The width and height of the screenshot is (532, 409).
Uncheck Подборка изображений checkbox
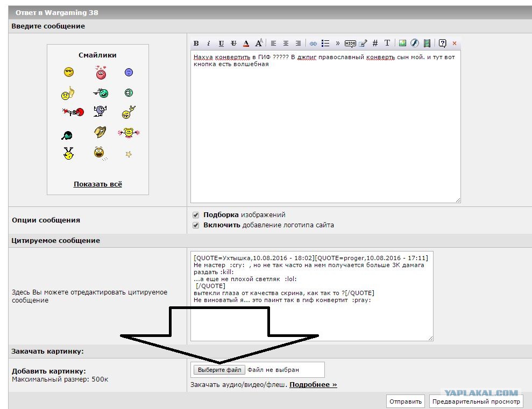click(x=196, y=215)
